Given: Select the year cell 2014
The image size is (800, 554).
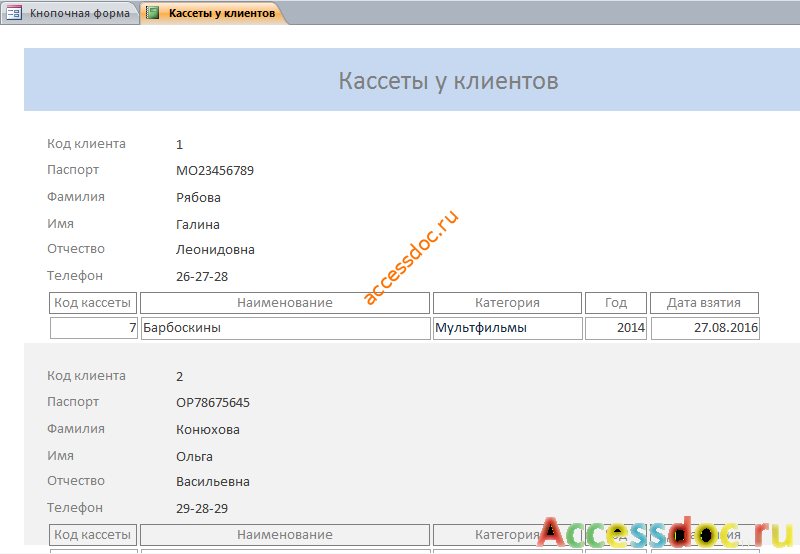Looking at the screenshot, I should tap(616, 328).
